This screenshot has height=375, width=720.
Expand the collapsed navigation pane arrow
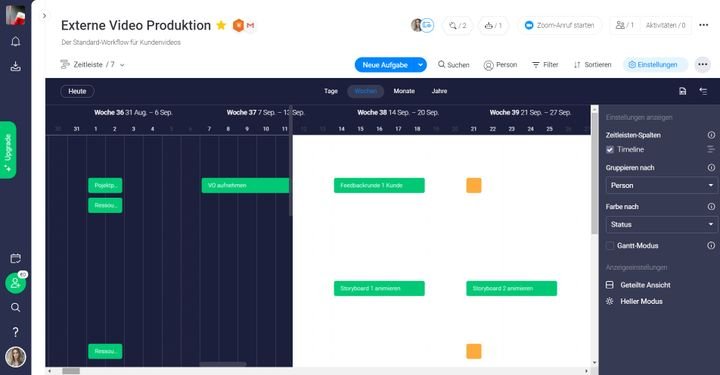pos(44,16)
